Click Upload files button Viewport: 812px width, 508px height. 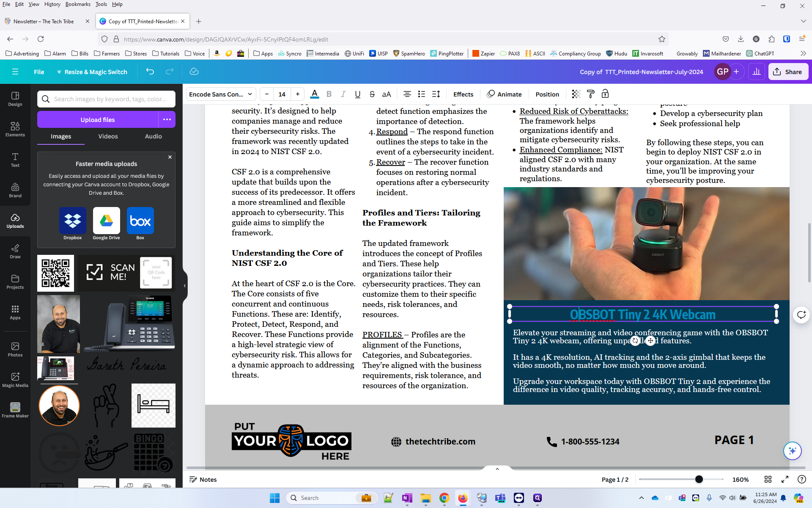click(x=98, y=119)
